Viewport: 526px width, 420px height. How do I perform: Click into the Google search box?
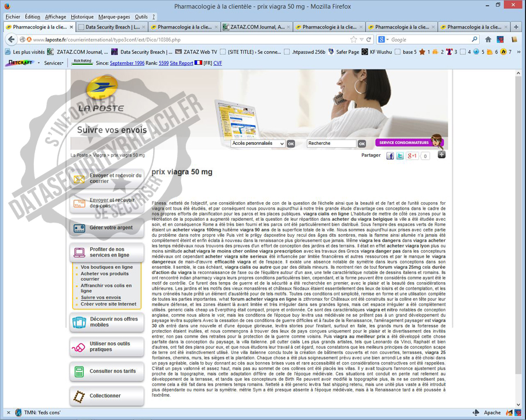pos(430,40)
